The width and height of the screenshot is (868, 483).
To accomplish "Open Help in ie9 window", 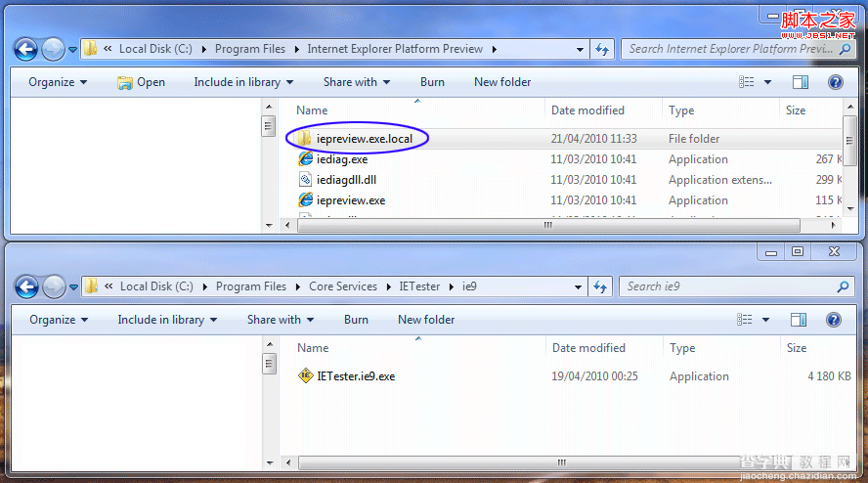I will point(834,320).
